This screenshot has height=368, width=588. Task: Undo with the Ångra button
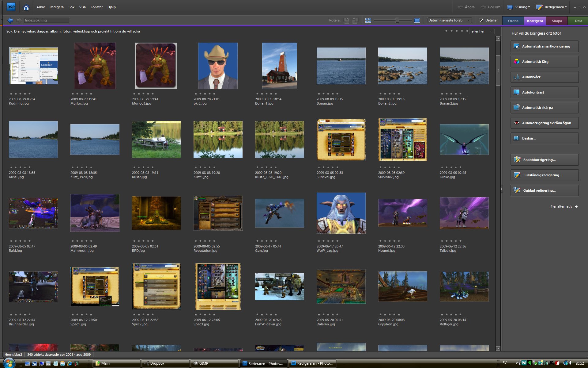[466, 7]
